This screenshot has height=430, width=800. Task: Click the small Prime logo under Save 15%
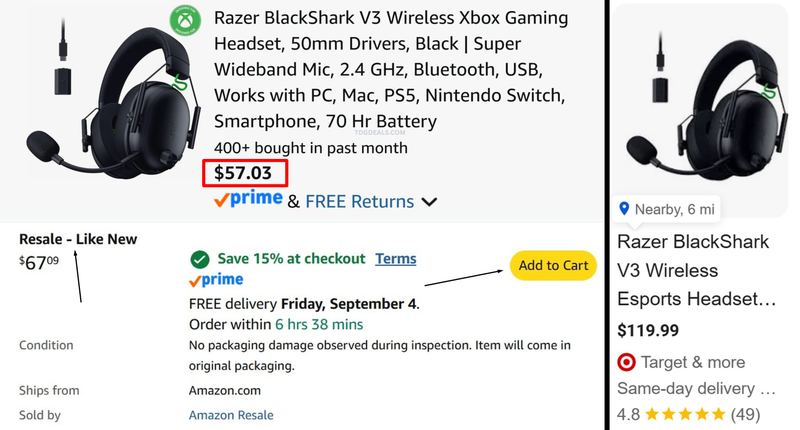point(216,280)
